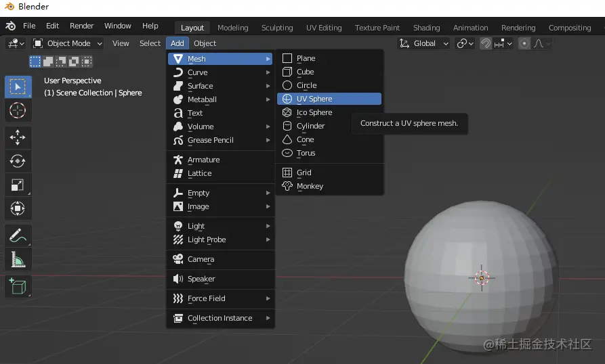Open the File menu
This screenshot has height=364, width=605.
(29, 26)
